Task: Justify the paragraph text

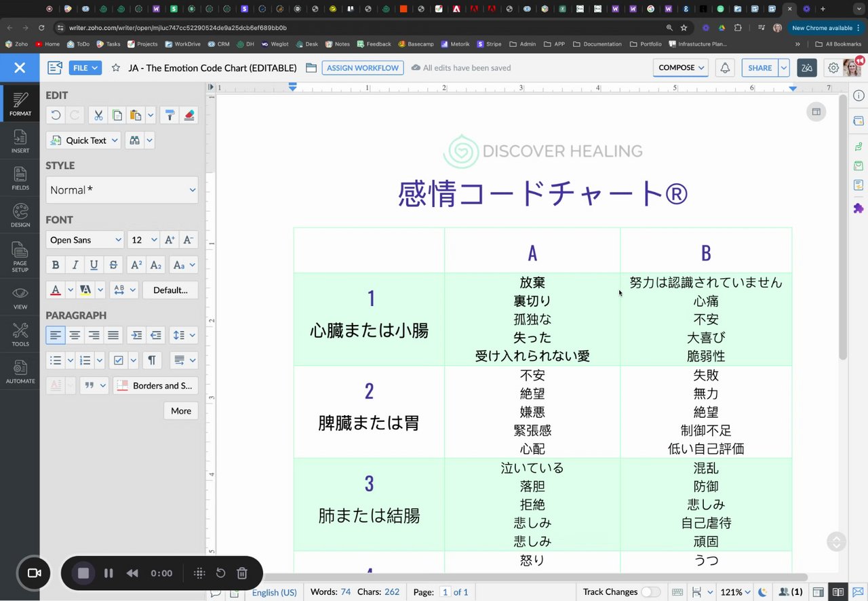Action: coord(113,335)
